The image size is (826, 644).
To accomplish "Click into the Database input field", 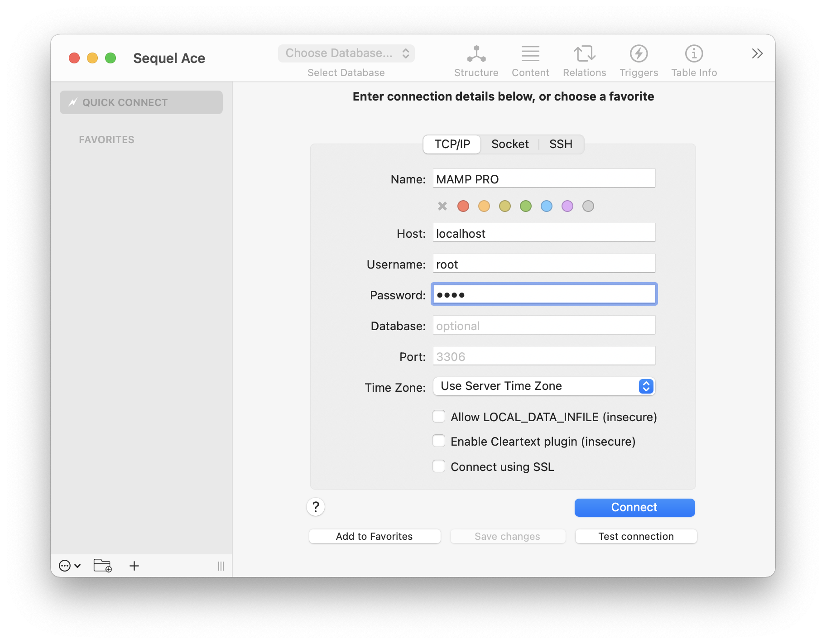I will coord(544,326).
